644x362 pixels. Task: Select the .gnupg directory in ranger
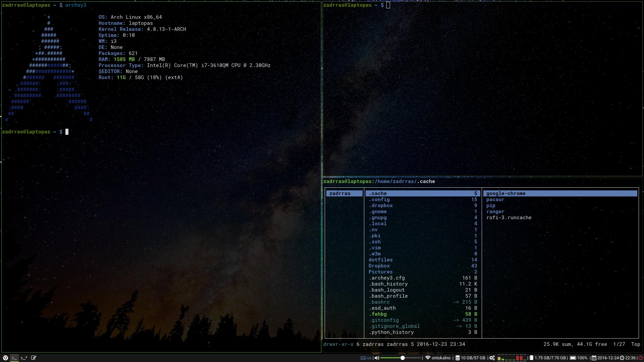(423, 218)
